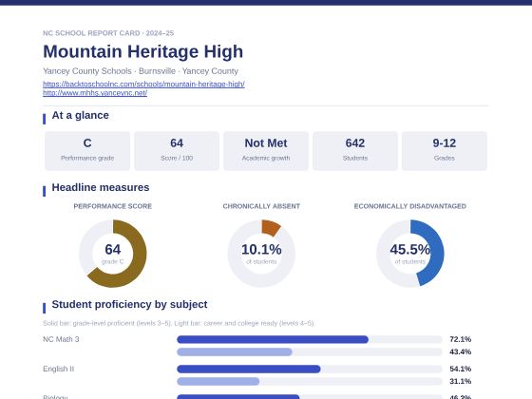532x399 pixels.
Task: Click the NC Math 3 subject label
Action: (61, 339)
